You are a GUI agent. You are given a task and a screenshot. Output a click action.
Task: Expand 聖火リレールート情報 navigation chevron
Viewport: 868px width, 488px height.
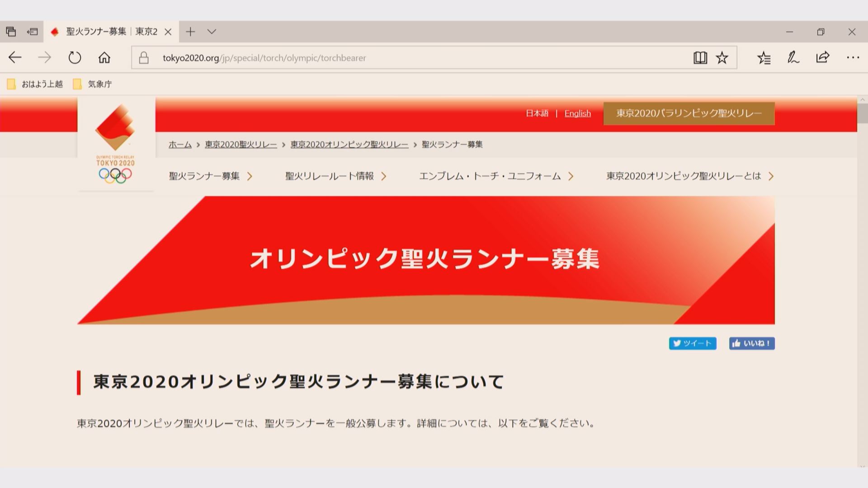384,176
